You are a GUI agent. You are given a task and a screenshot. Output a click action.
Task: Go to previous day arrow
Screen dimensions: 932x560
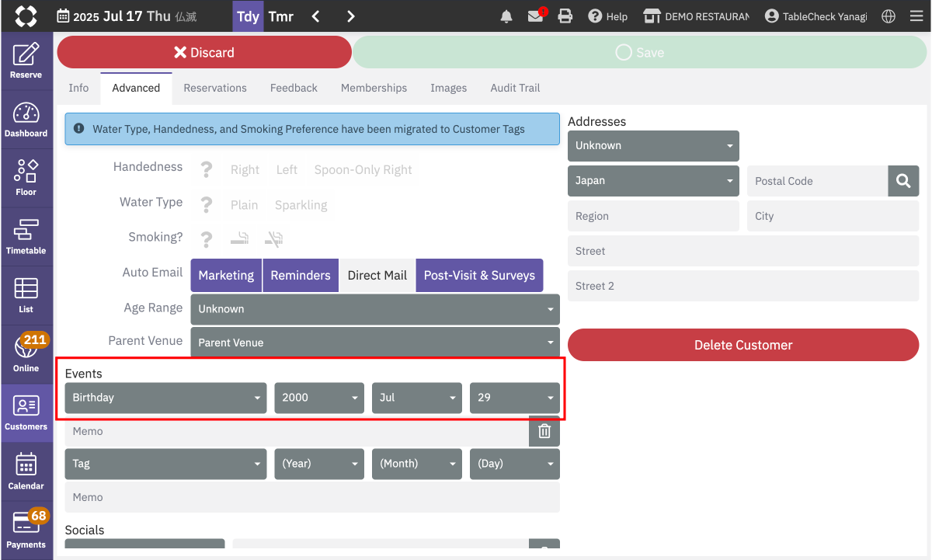(x=315, y=16)
